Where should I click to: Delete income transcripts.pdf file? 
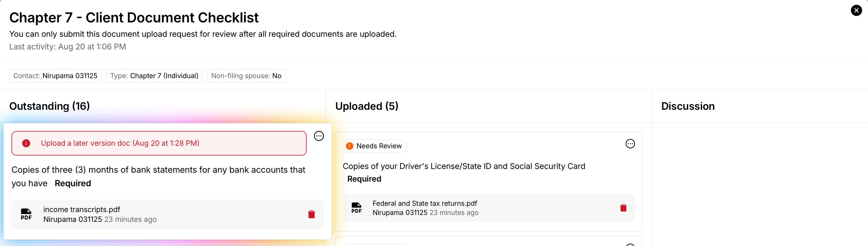coord(311,214)
